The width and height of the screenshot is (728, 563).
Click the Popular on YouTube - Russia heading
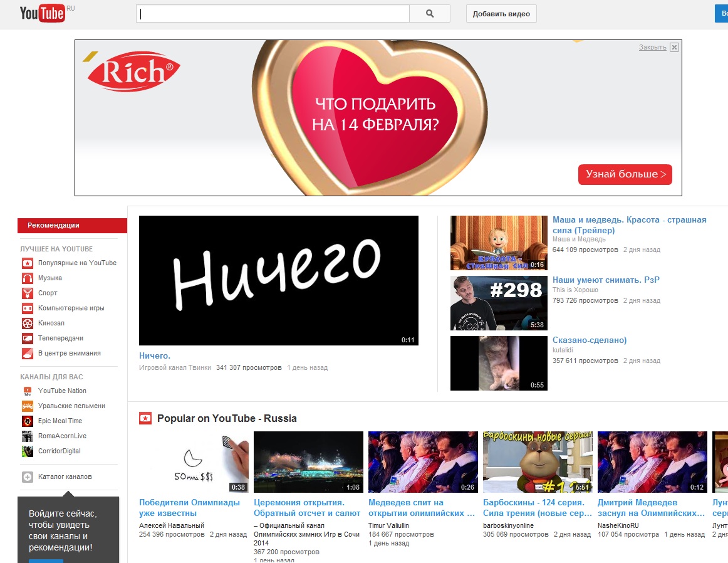[x=227, y=418]
